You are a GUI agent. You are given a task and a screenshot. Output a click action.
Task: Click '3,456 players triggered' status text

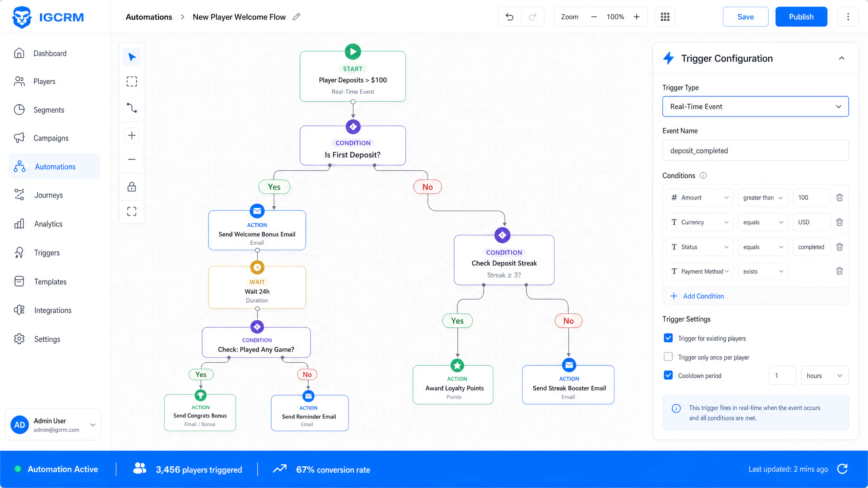pyautogui.click(x=199, y=469)
